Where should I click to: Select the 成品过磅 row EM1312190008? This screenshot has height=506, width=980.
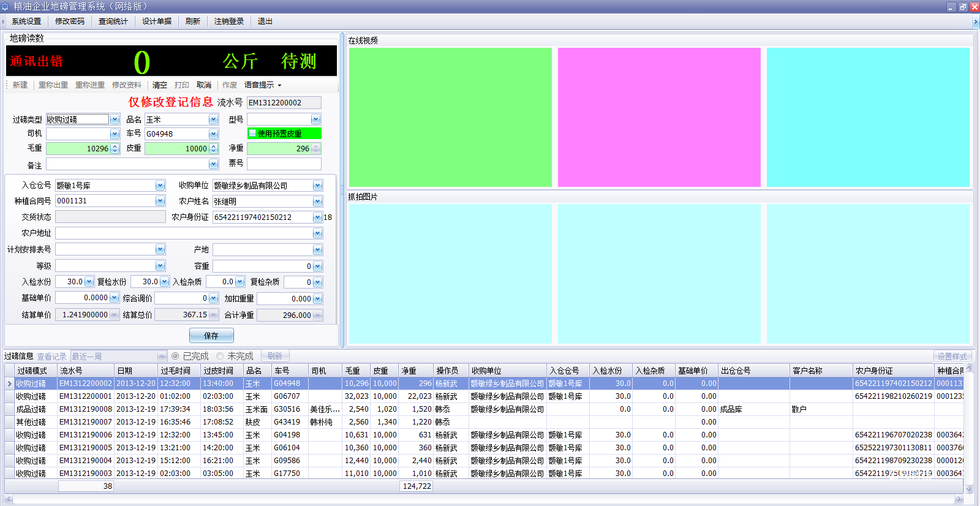coord(484,409)
